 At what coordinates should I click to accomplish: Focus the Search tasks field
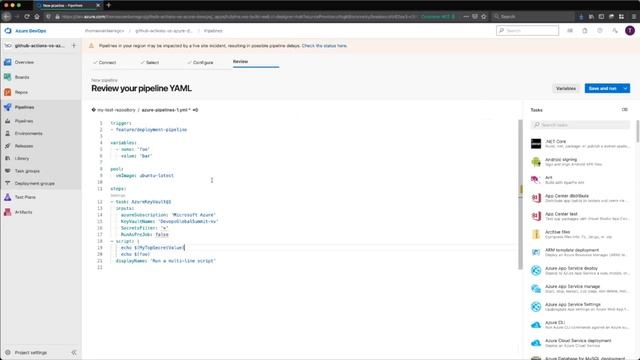coord(580,125)
